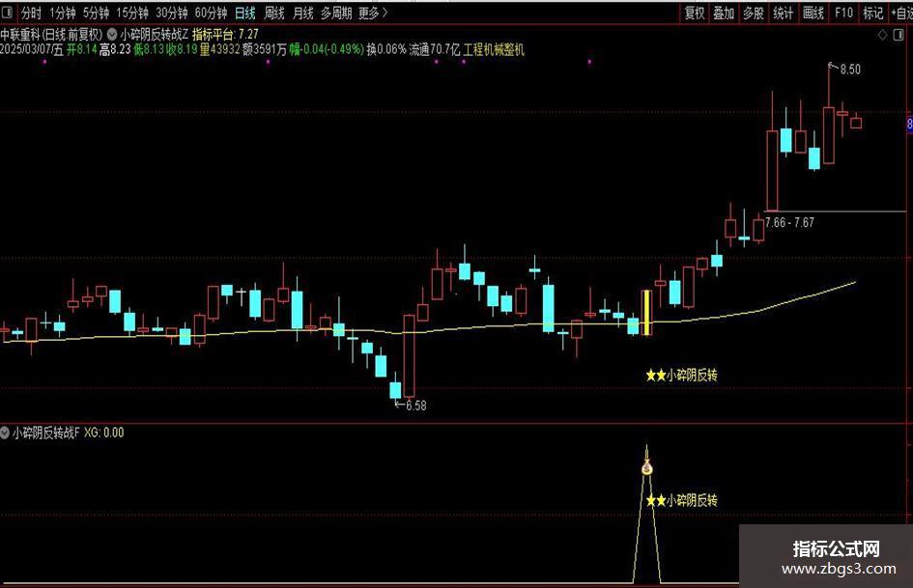
Task: Open the 60分钟 period chart
Action: click(x=211, y=13)
